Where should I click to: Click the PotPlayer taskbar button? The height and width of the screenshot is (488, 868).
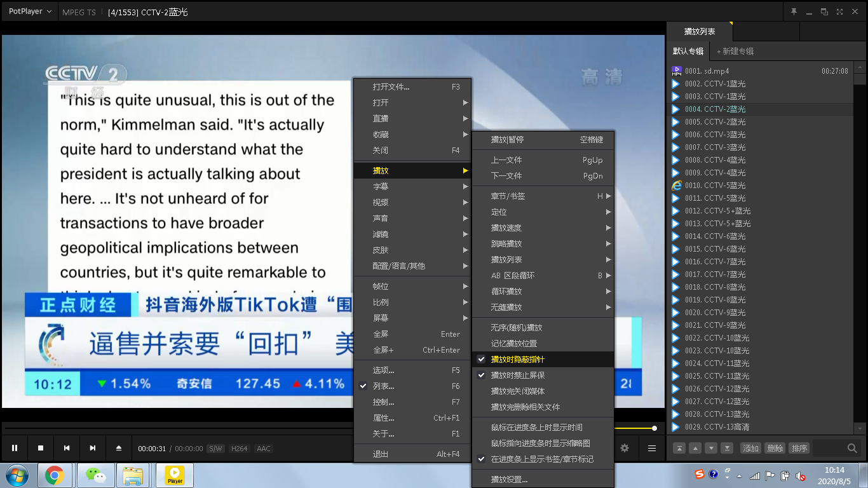[175, 475]
